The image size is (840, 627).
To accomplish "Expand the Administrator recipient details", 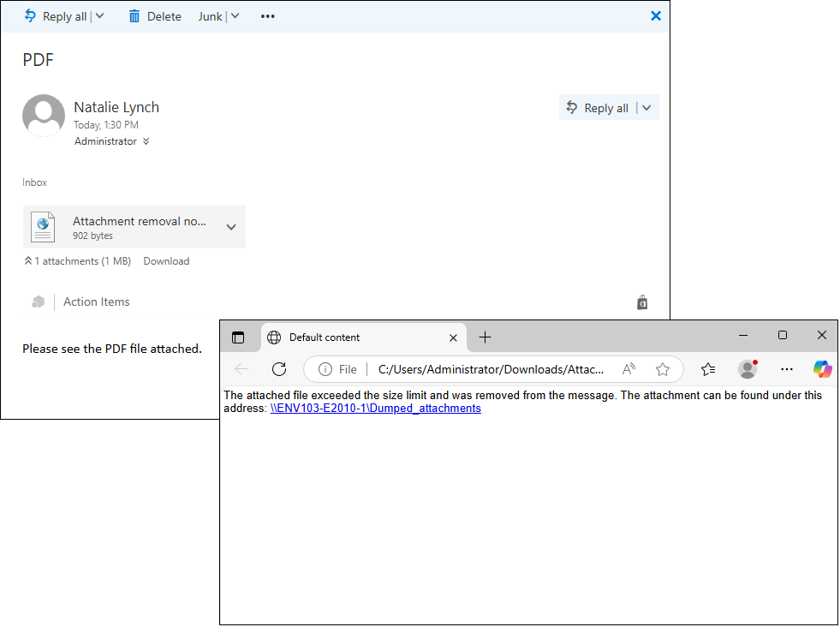I will point(146,141).
